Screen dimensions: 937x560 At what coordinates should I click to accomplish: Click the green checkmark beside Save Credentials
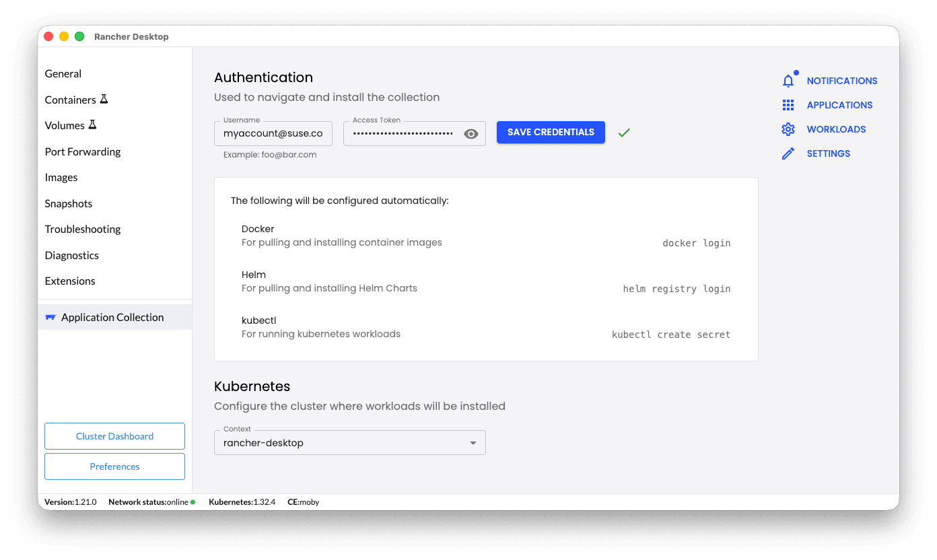pos(623,132)
